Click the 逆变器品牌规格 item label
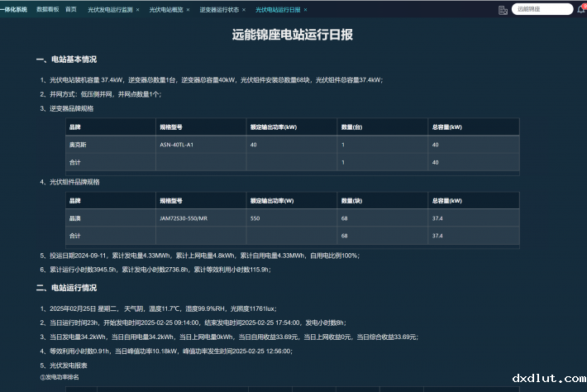The height and width of the screenshot is (392, 587). click(x=67, y=108)
